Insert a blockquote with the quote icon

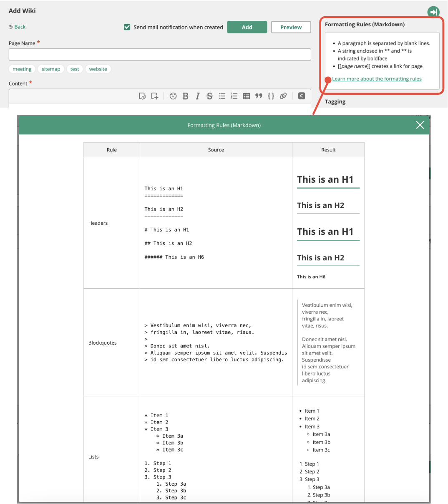click(x=259, y=96)
